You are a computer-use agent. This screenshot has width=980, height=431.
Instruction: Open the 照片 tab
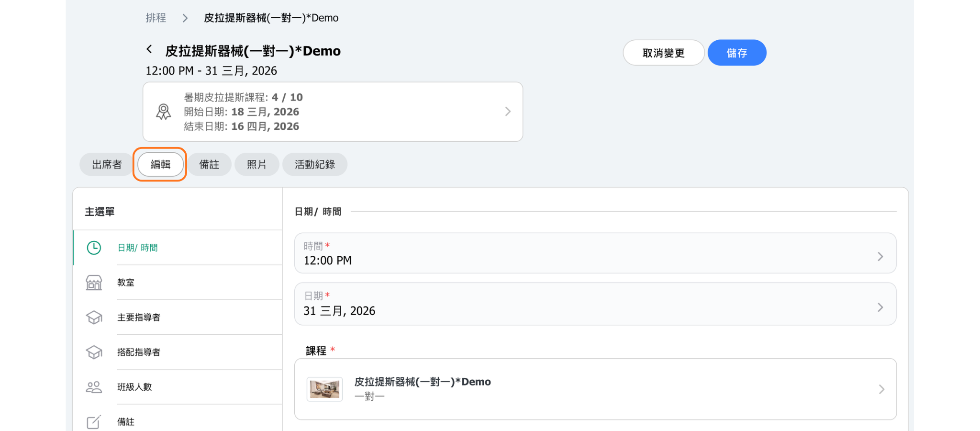tap(256, 165)
